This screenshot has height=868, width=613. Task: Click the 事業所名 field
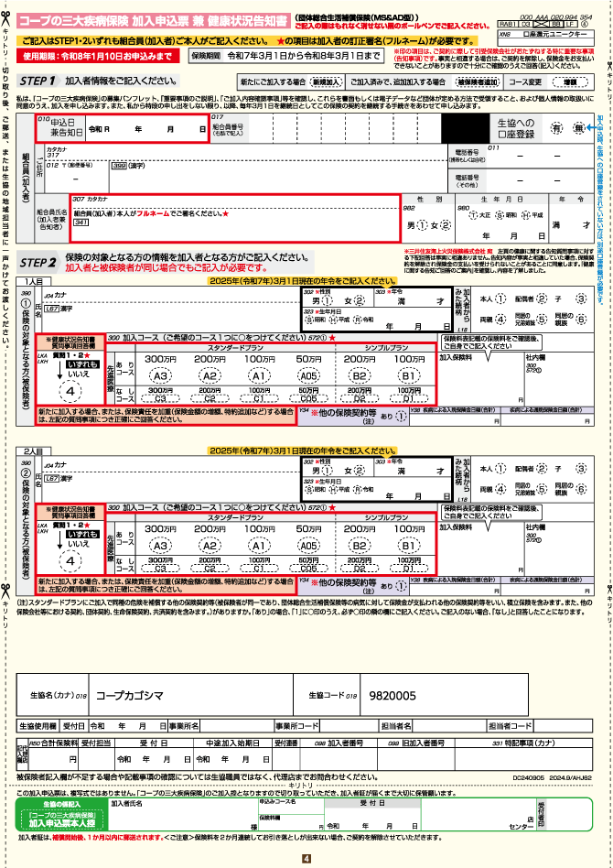[237, 726]
